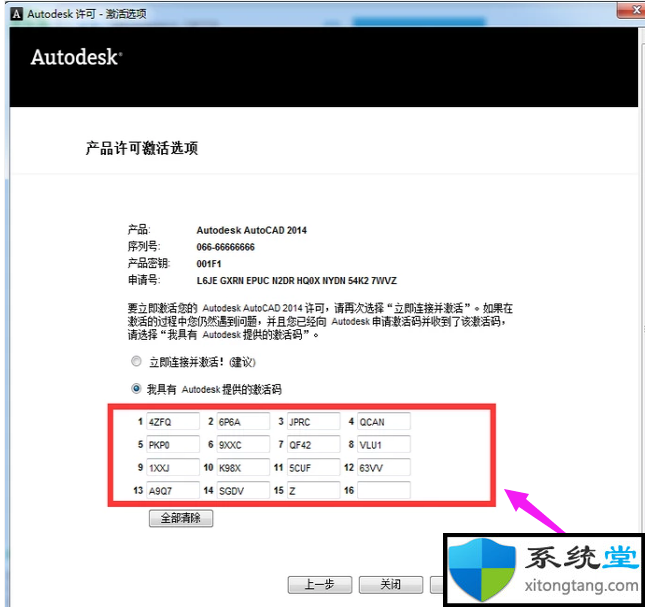Viewport: 645px width, 607px height.
Task: Click the 产品密钥 label
Action: click(148, 264)
